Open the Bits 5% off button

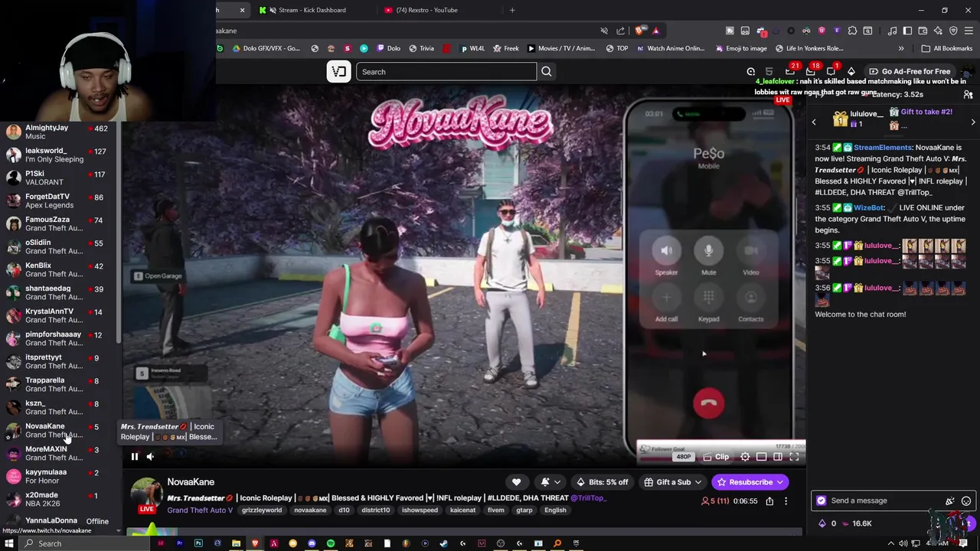coord(602,482)
